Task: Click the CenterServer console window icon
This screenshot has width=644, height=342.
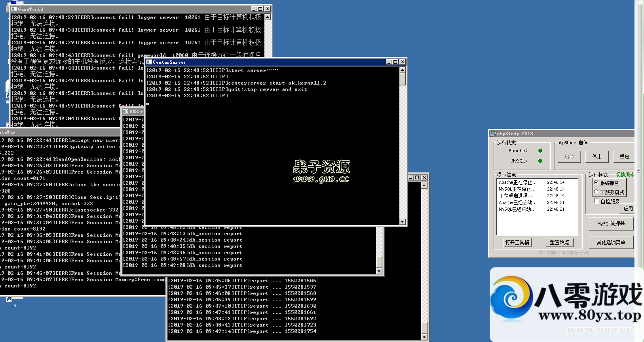Action: [x=149, y=62]
